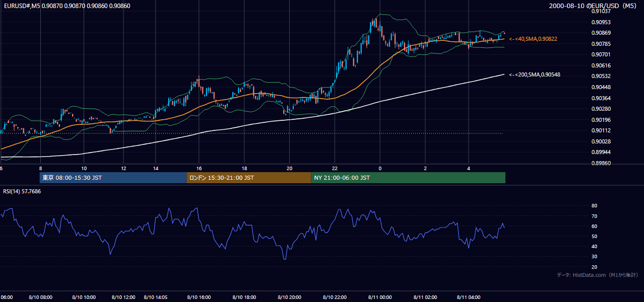Click the hour 16 label under price chart
The image size is (644, 302).
200,168
